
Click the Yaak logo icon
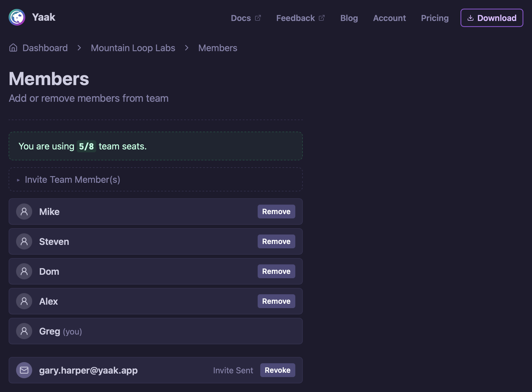tap(17, 17)
